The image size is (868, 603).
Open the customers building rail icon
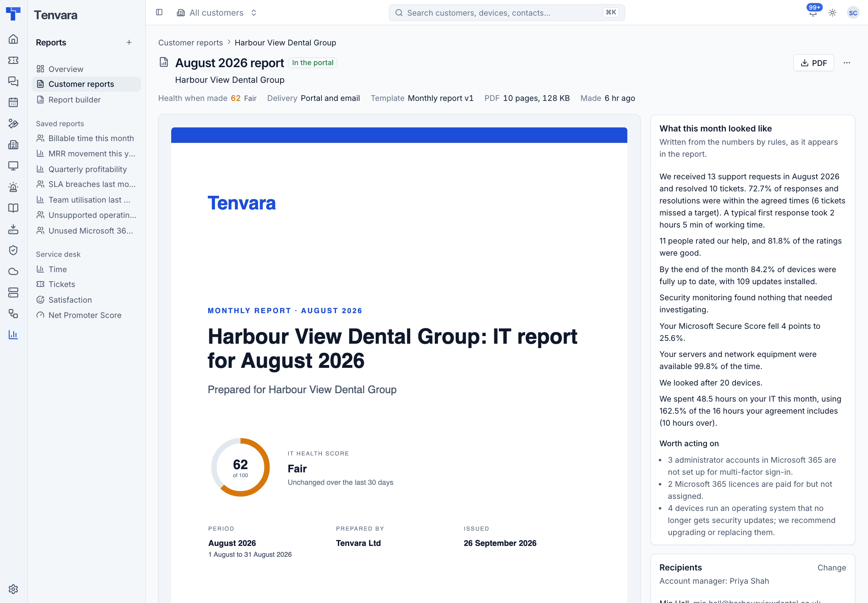point(13,145)
